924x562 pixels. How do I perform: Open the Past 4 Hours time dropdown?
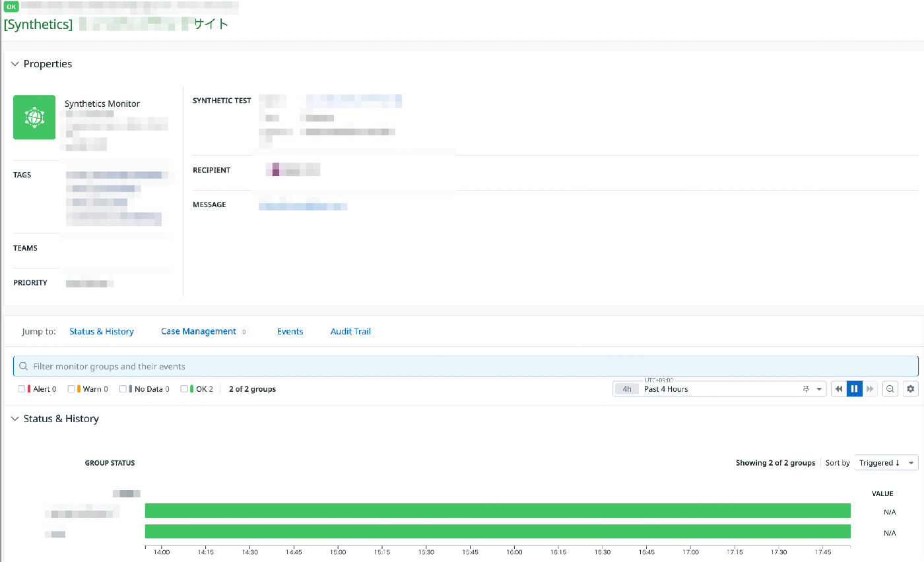coord(719,389)
